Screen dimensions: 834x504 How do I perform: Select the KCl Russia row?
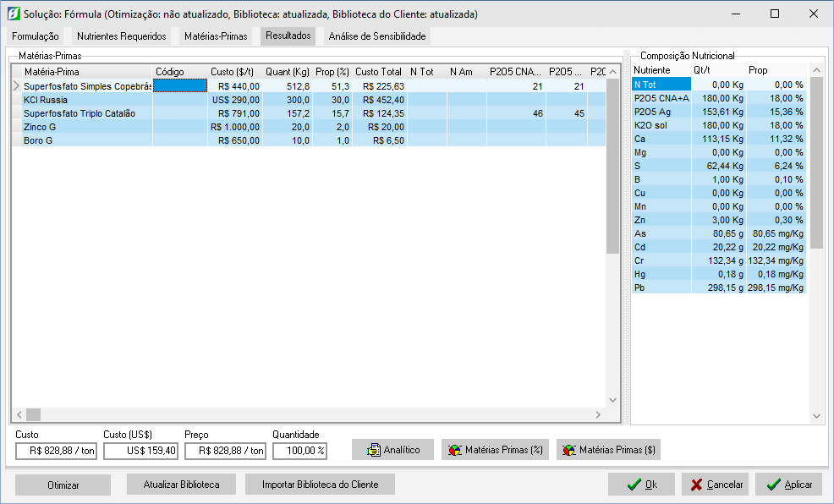[309, 100]
